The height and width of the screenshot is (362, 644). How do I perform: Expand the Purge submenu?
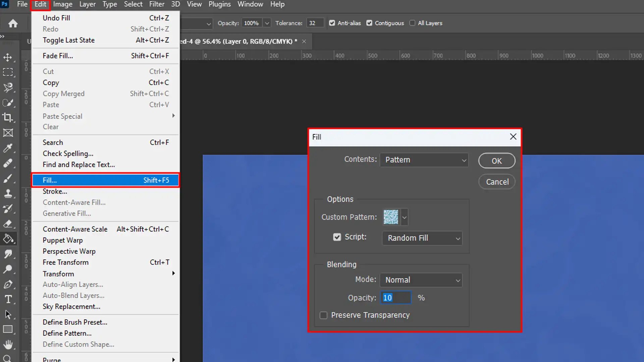106,359
